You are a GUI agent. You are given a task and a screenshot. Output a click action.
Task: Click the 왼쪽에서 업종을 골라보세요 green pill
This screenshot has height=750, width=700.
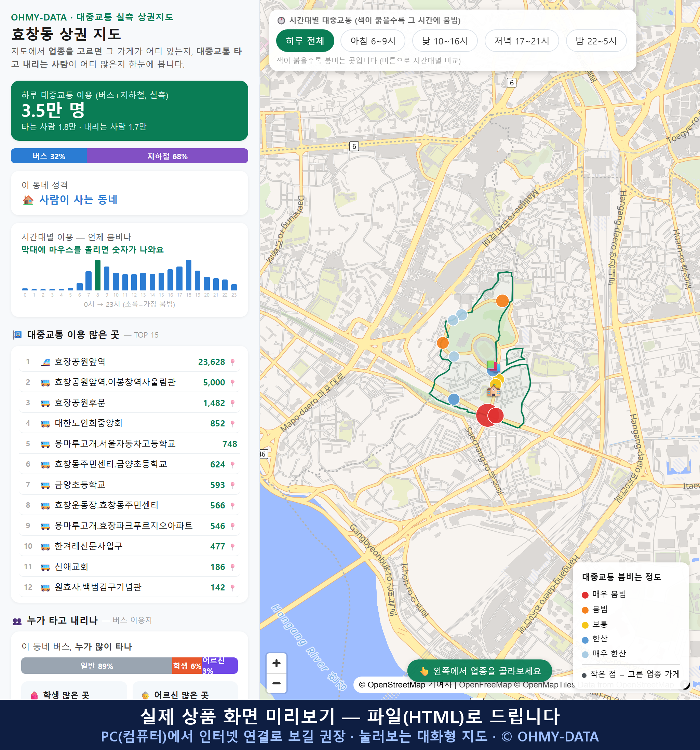480,671
